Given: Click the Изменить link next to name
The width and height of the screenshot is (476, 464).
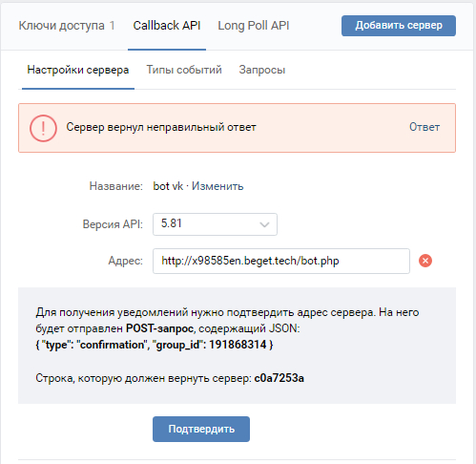Looking at the screenshot, I should [217, 186].
